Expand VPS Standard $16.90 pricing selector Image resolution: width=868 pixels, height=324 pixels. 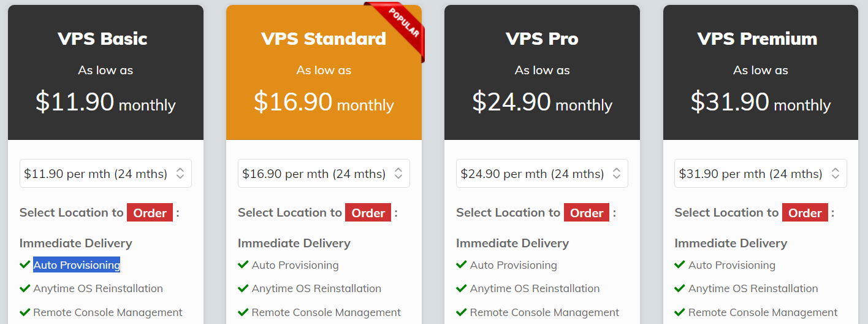pos(324,174)
